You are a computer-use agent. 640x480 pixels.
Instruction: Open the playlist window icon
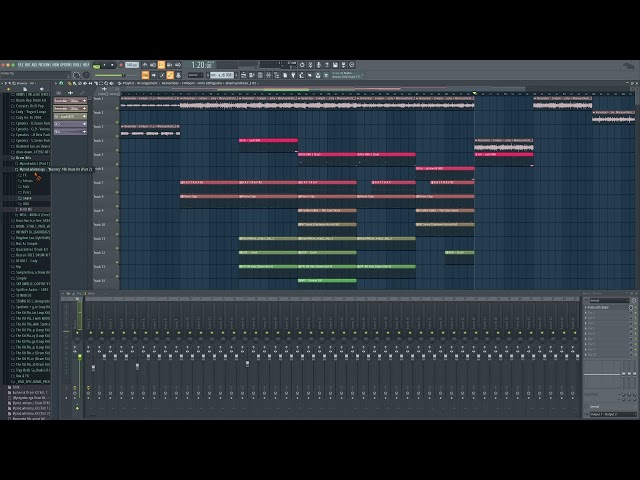(244, 75)
